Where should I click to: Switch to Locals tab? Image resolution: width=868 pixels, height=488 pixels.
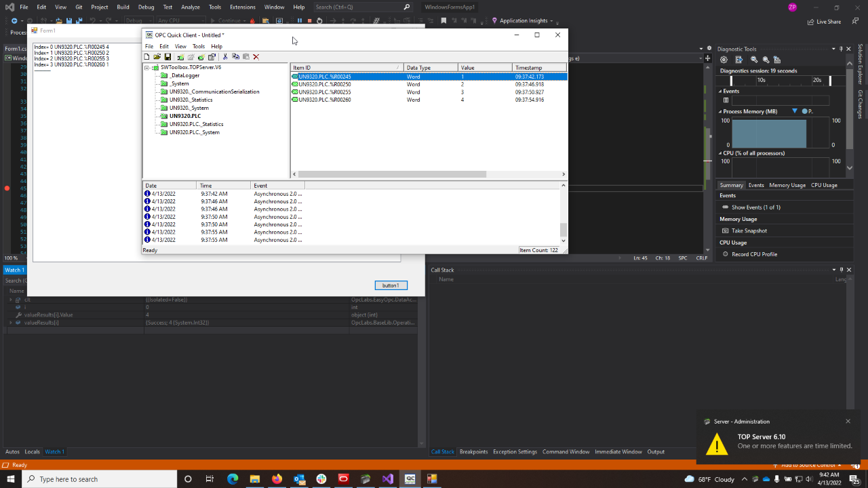(33, 451)
